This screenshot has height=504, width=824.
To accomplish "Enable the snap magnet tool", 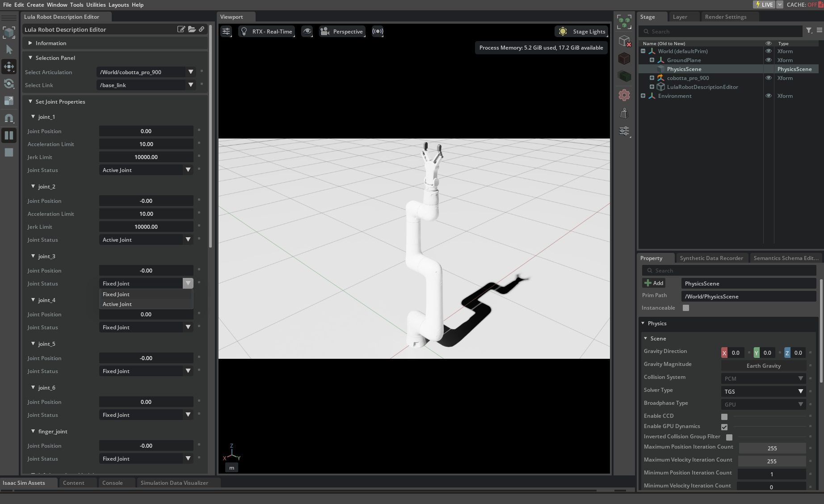I will pos(9,118).
